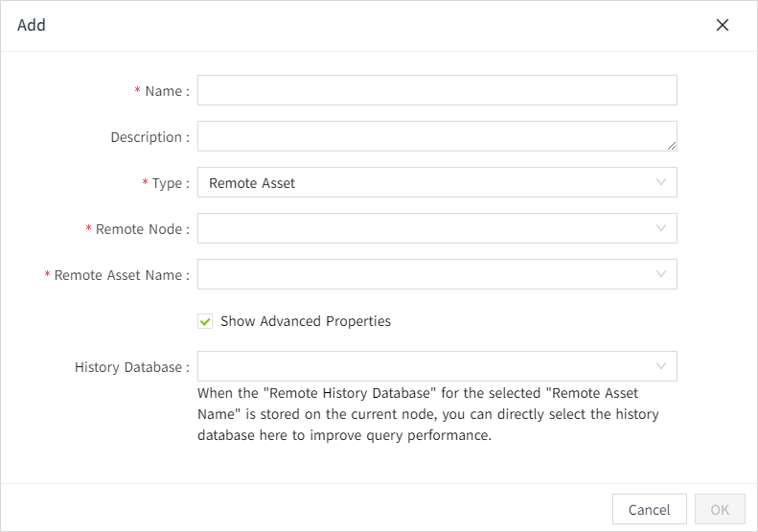Confirm with the OK button

click(x=719, y=510)
